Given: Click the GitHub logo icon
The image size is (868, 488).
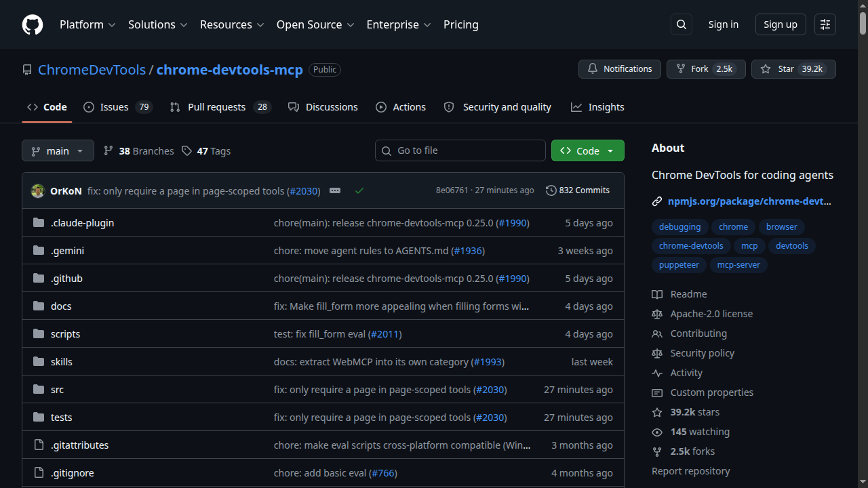Looking at the screenshot, I should click(33, 24).
